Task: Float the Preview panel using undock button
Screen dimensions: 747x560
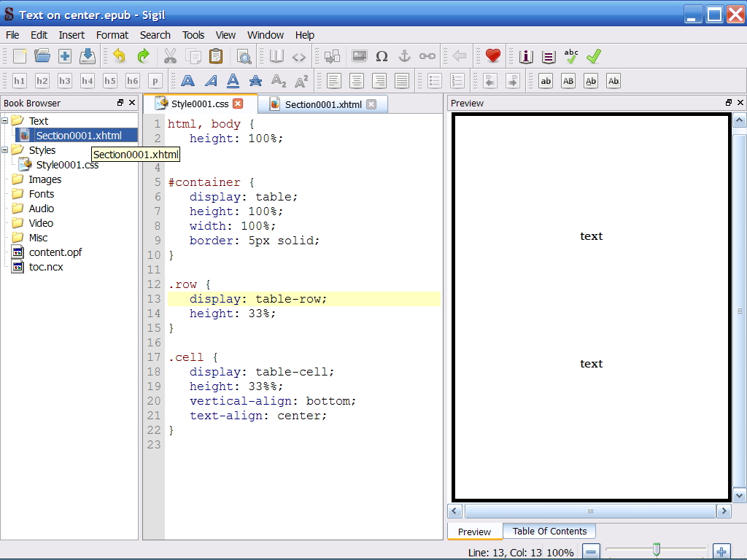Action: [728, 103]
